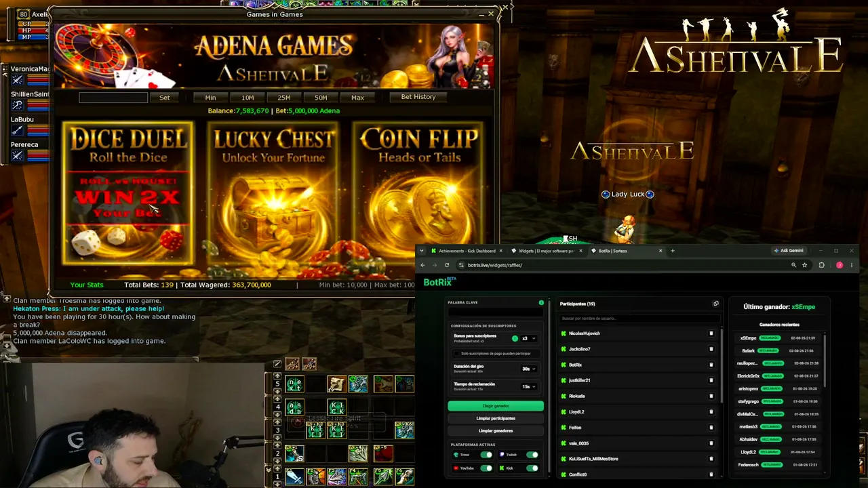Open the 'Duración del giro' 30s dropdown
The width and height of the screenshot is (868, 488).
tap(528, 369)
